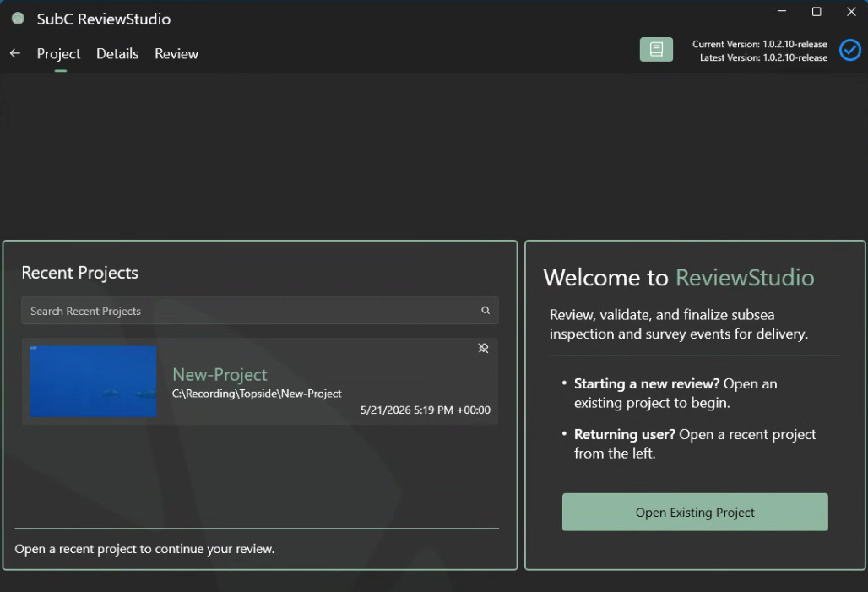Click the Recent Projects heading
The width and height of the screenshot is (868, 592).
(x=79, y=273)
